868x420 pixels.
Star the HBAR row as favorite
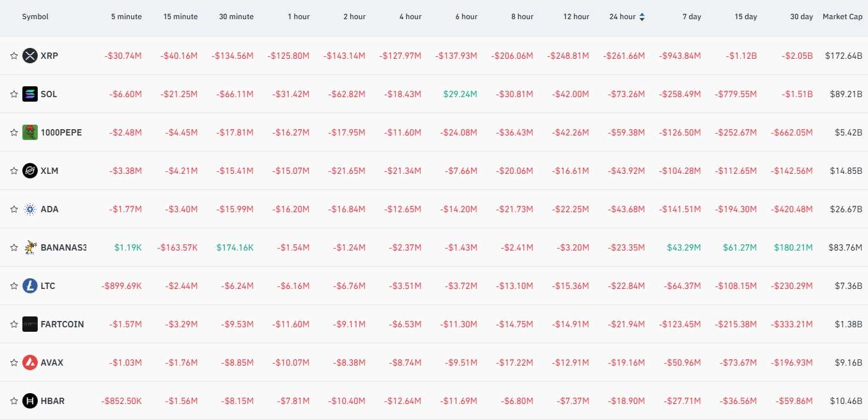tap(13, 401)
